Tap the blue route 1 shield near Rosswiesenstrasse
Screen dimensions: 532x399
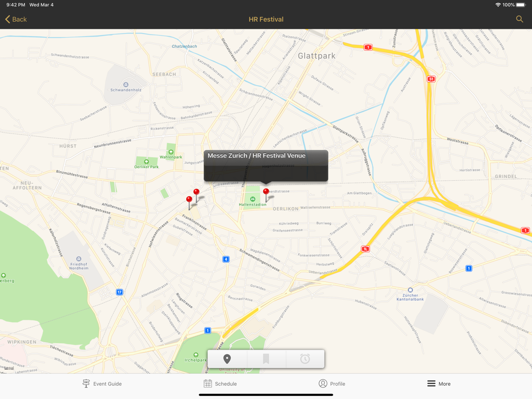[469, 268]
